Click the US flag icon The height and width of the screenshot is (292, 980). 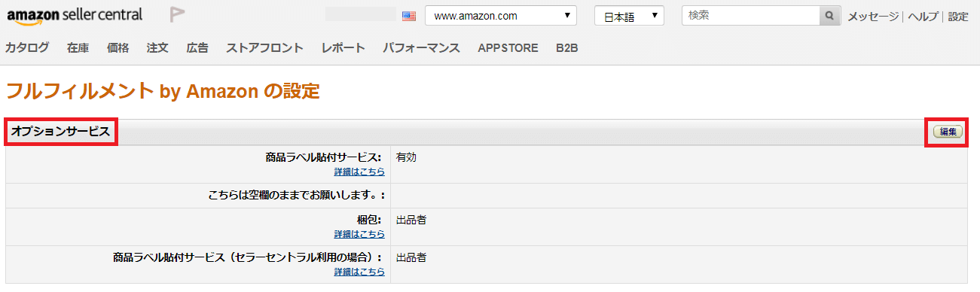(409, 16)
